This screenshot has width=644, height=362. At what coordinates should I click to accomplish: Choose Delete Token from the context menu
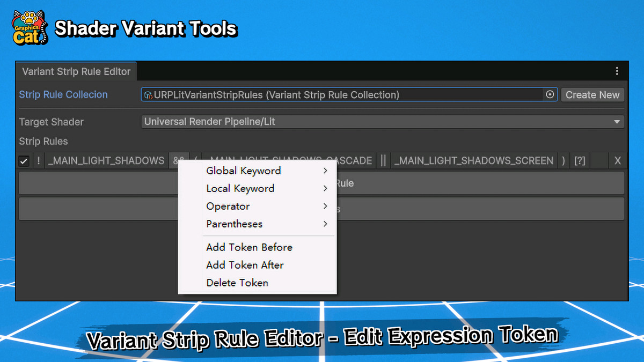click(x=237, y=283)
